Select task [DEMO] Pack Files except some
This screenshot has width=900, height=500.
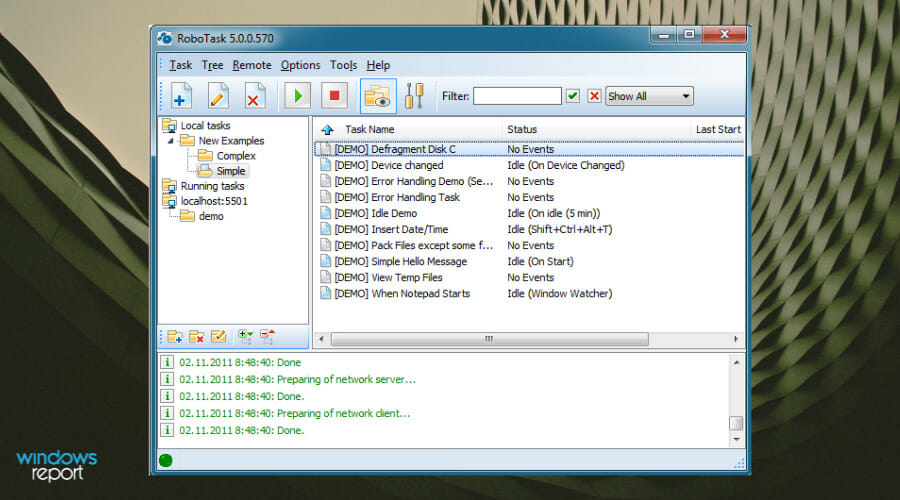(413, 246)
